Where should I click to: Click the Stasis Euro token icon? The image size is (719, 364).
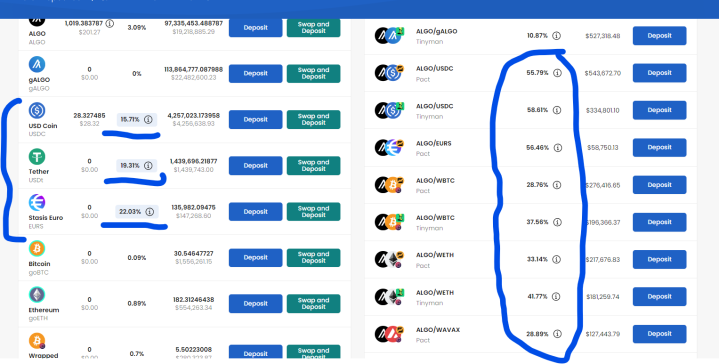click(x=37, y=203)
